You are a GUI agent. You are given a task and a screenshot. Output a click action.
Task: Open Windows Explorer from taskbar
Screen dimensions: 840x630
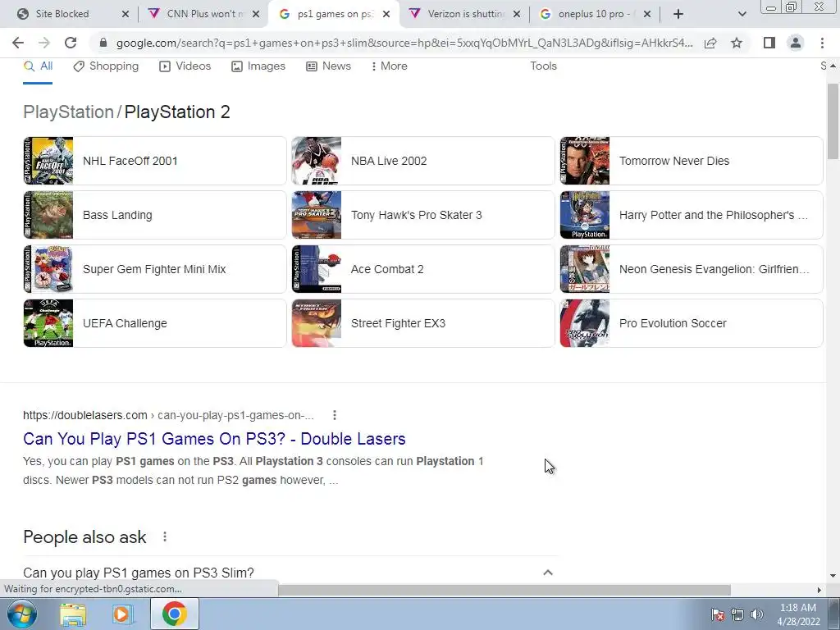click(73, 614)
